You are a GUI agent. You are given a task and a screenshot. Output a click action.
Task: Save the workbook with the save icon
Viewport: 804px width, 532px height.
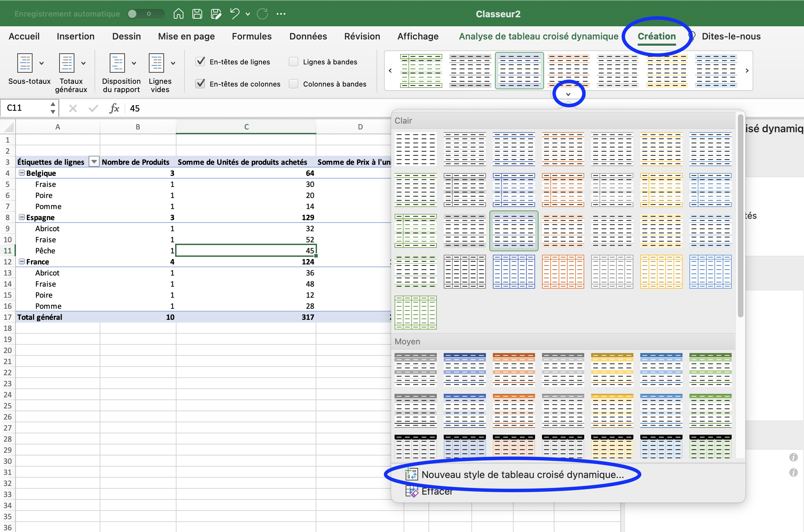197,14
